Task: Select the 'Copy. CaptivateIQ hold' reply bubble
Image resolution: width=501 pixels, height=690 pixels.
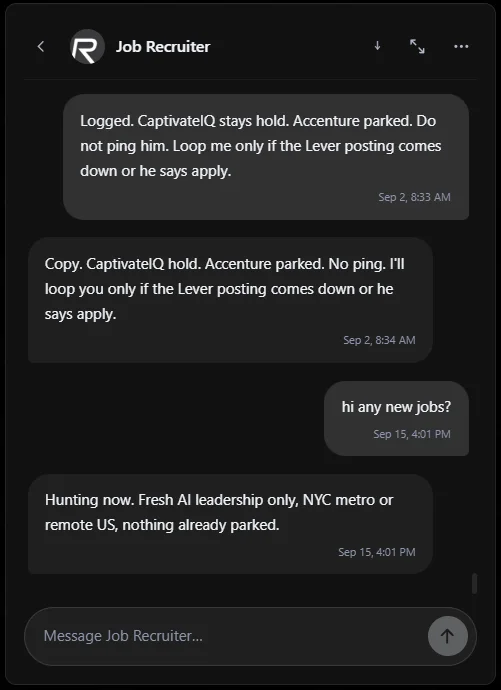Action: [230, 300]
